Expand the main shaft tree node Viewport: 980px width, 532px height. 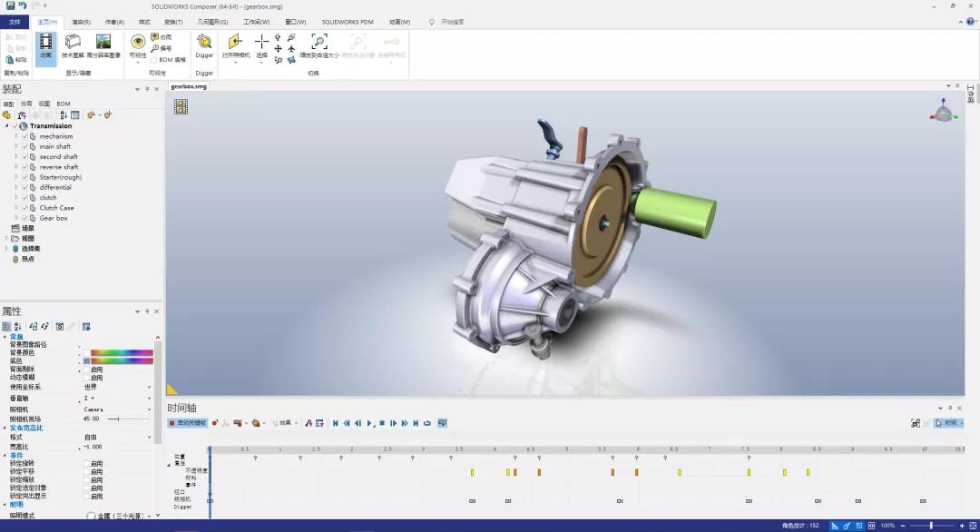click(16, 146)
